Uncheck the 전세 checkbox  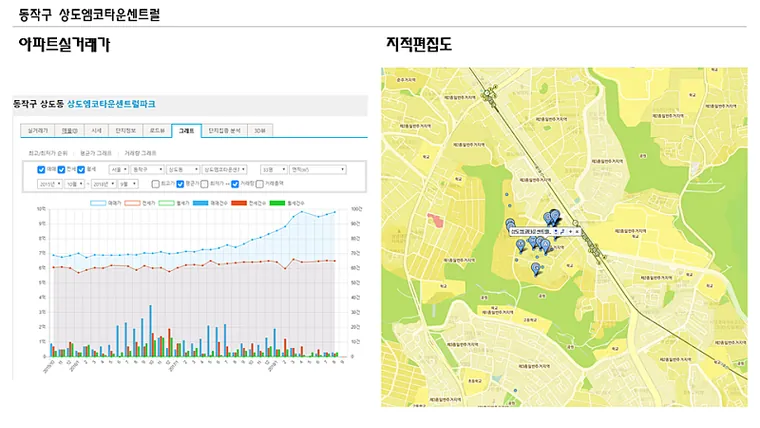(61, 170)
